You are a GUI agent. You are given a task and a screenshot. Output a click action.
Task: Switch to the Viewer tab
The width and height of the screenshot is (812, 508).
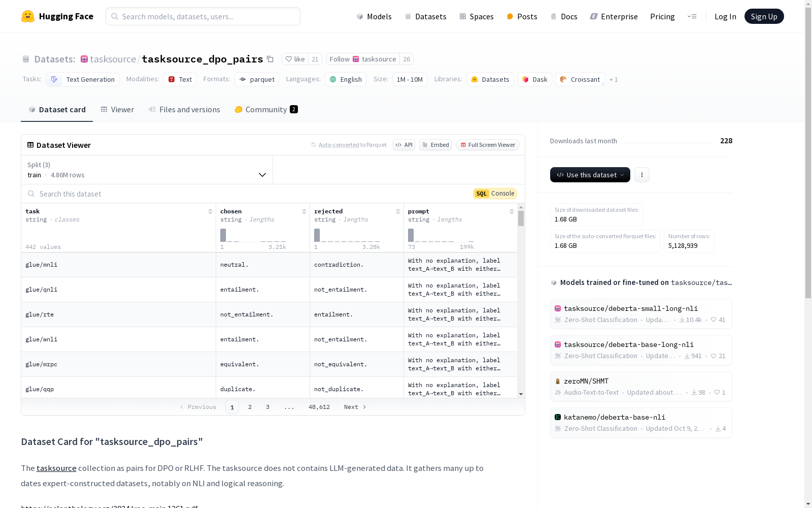click(117, 110)
